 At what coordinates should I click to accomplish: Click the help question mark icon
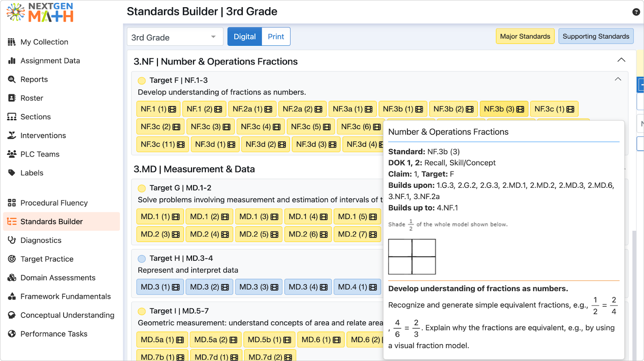(x=636, y=12)
